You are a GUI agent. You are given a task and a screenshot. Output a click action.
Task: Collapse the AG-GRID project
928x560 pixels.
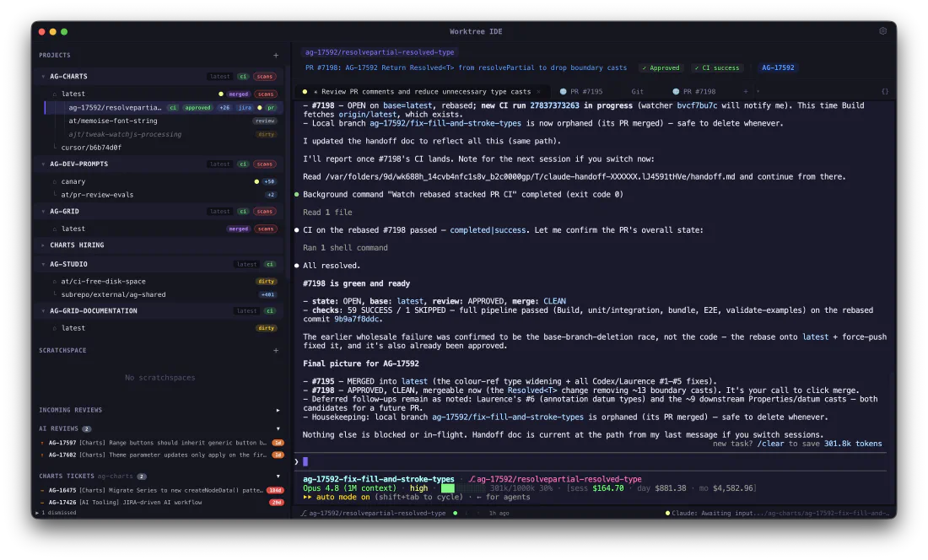(43, 211)
